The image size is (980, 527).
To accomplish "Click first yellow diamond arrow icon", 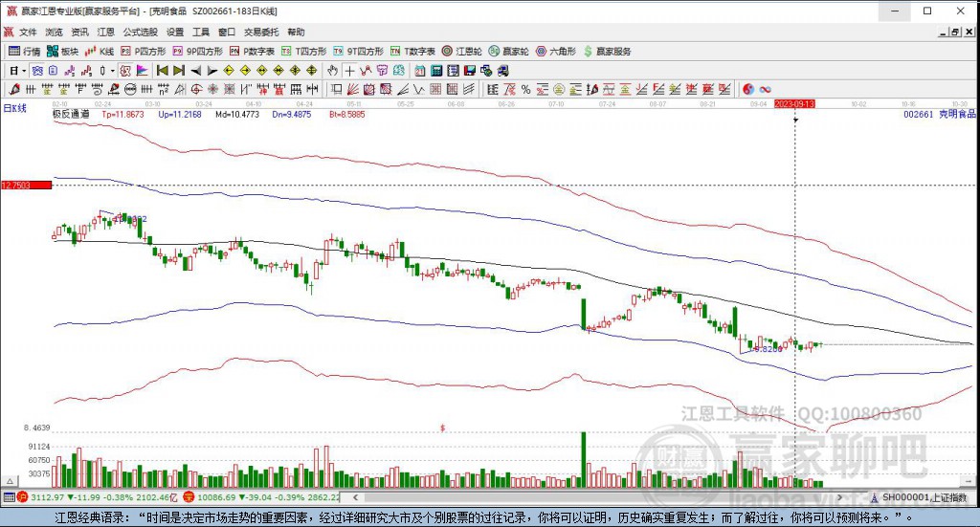I will click(x=229, y=71).
